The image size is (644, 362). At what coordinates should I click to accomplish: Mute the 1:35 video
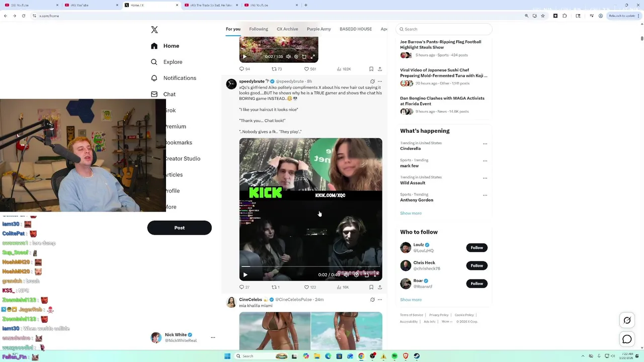[288, 57]
